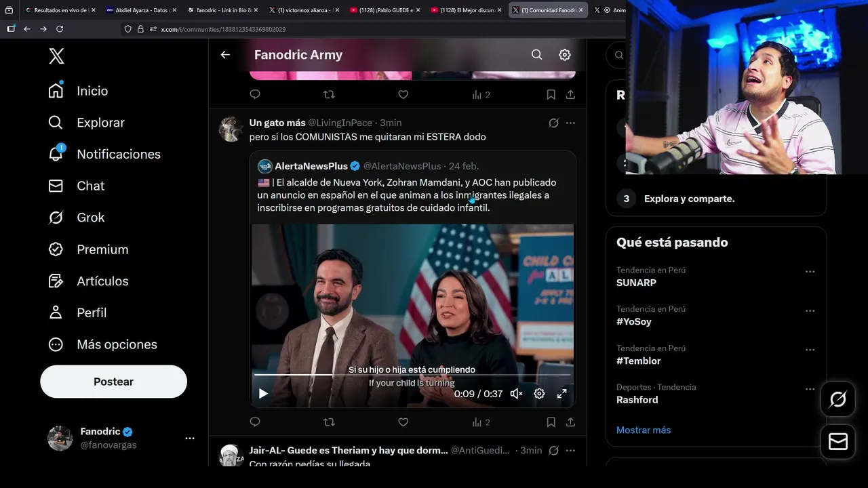Repost the Un gato más post

tap(329, 422)
